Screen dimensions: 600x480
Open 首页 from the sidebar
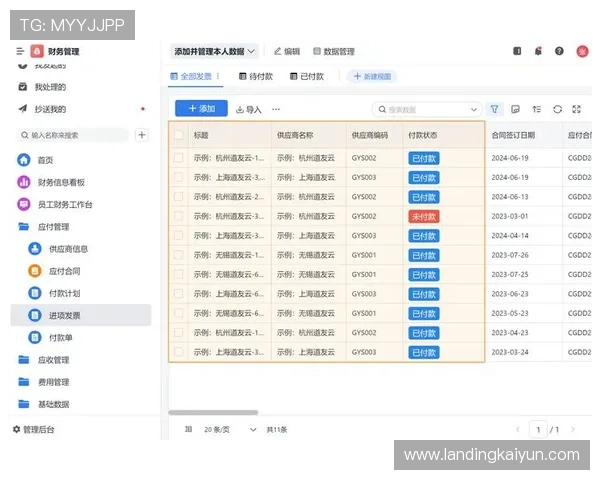(46, 160)
